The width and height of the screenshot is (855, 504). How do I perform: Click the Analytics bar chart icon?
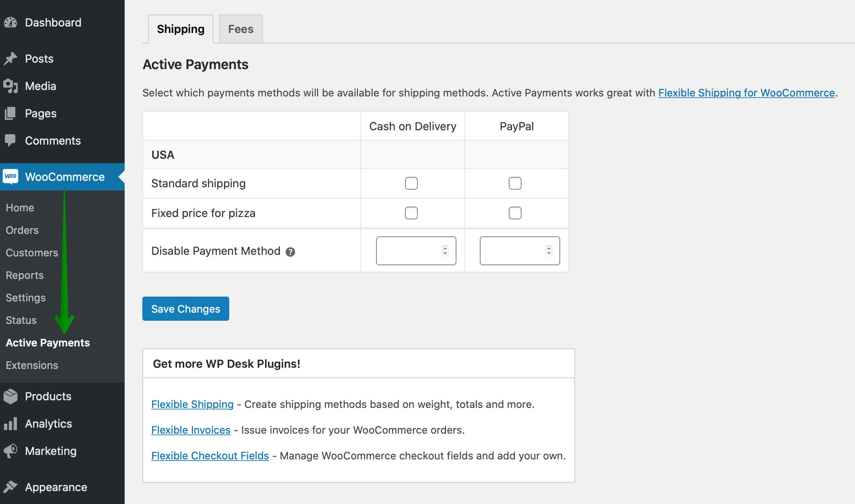pos(10,424)
